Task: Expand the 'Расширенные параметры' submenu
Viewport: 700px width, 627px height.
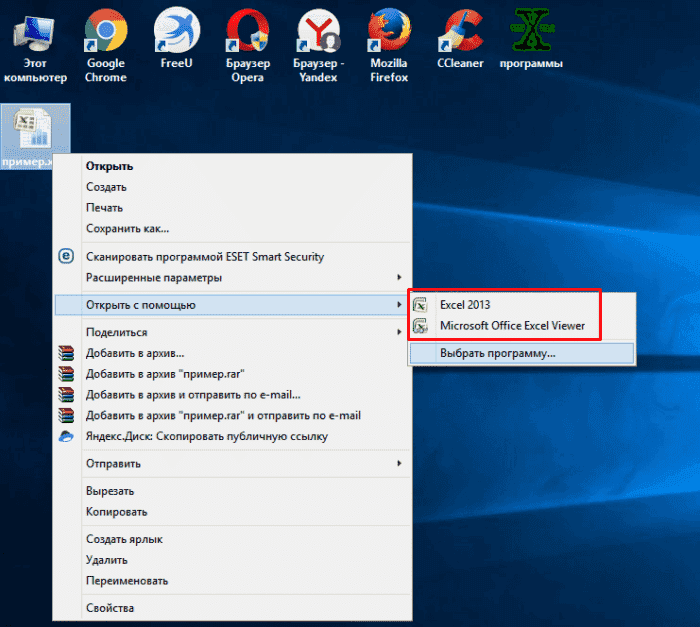Action: [153, 277]
